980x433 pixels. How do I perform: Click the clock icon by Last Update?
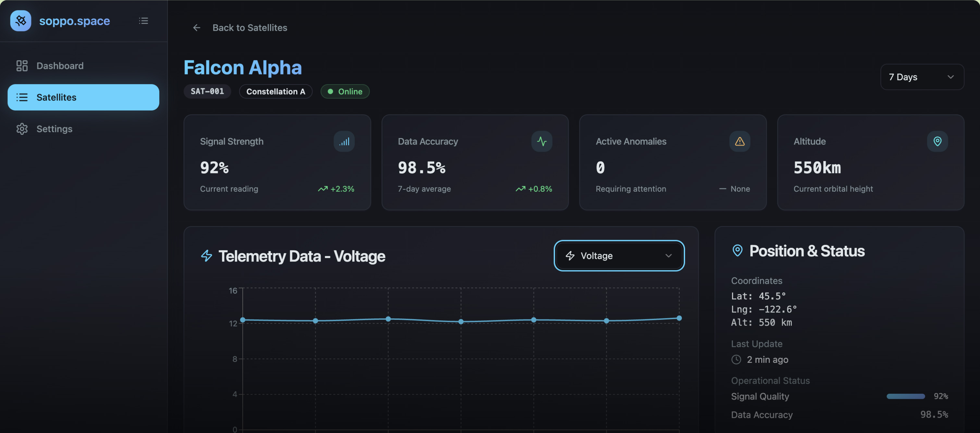(736, 359)
